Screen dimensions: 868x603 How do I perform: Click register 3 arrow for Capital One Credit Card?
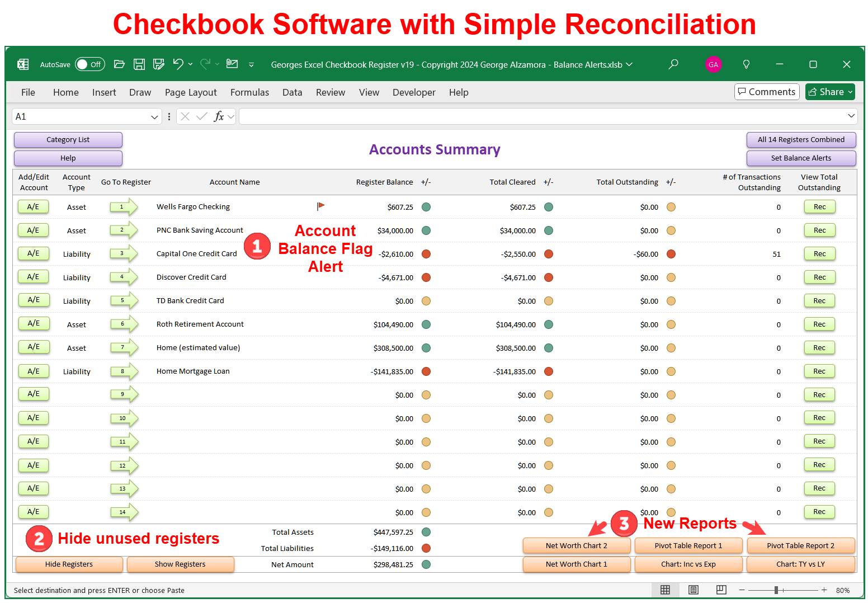(x=122, y=253)
